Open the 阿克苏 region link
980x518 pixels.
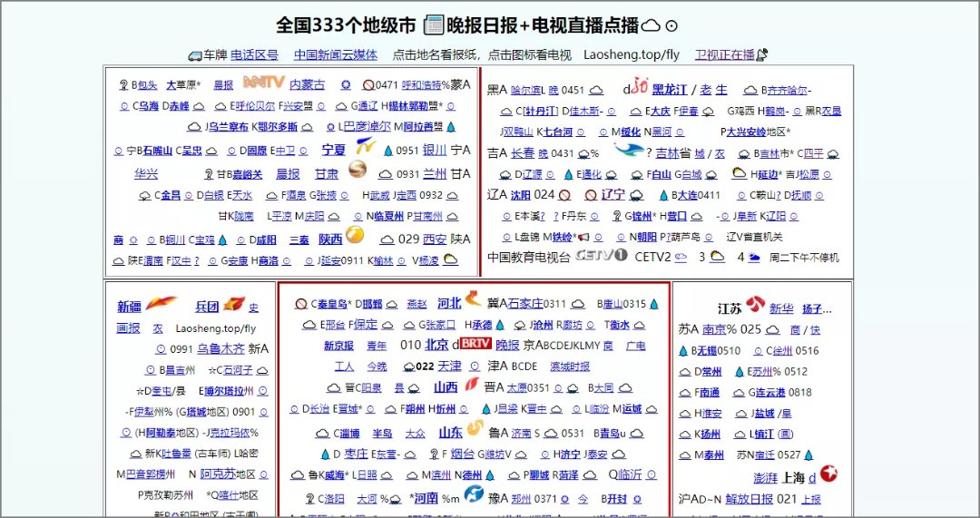click(x=219, y=474)
